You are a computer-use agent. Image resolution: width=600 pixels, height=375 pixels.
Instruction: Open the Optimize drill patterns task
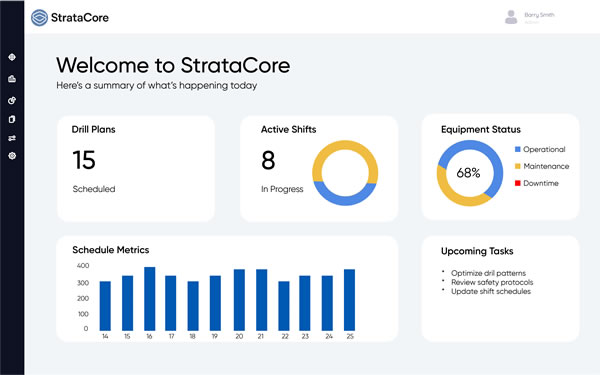click(488, 273)
